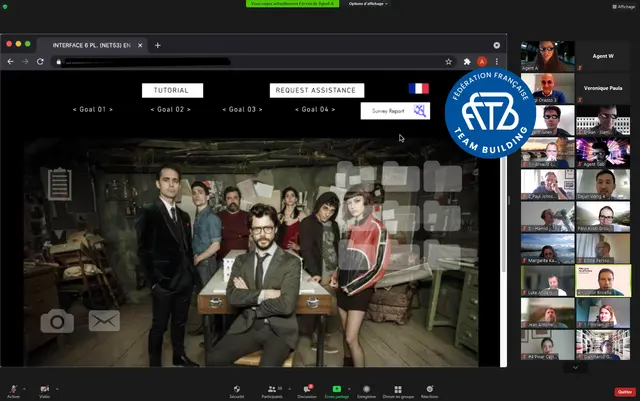Start camera using the Vidéo button

[44, 390]
